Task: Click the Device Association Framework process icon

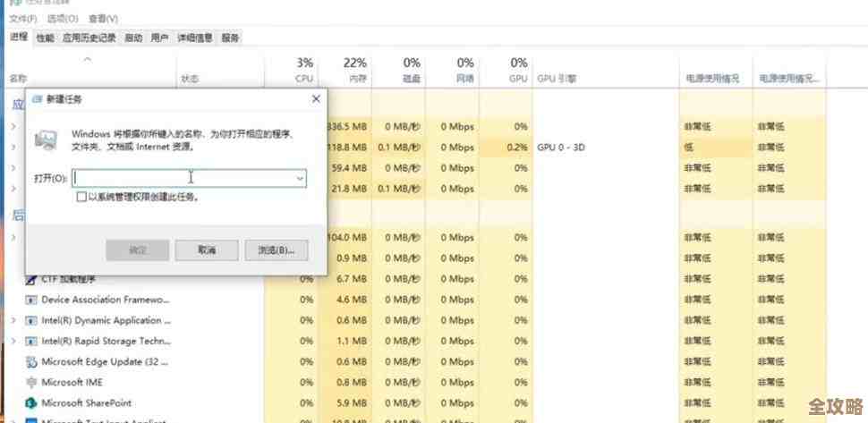Action: pos(30,300)
